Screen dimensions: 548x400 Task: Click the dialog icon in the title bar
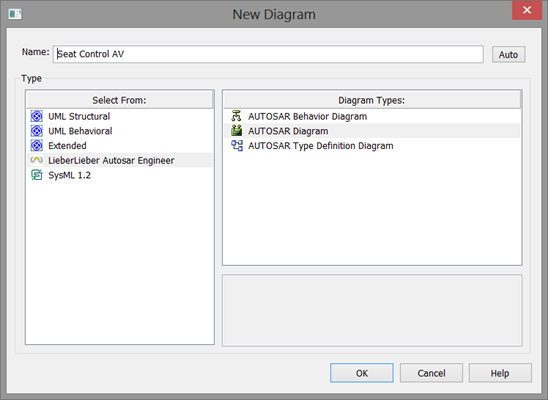[x=15, y=14]
